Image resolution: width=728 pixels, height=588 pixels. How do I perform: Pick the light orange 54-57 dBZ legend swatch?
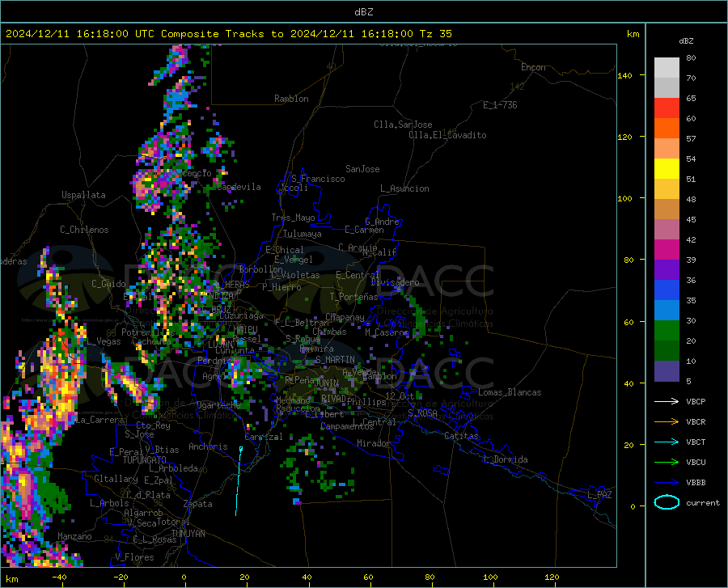pos(667,149)
